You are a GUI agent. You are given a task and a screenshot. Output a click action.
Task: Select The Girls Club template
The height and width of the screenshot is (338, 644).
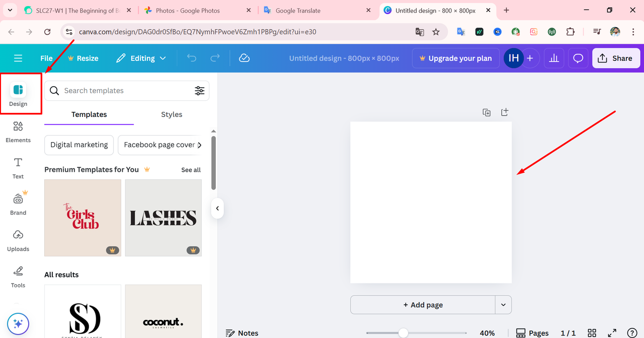pos(83,218)
